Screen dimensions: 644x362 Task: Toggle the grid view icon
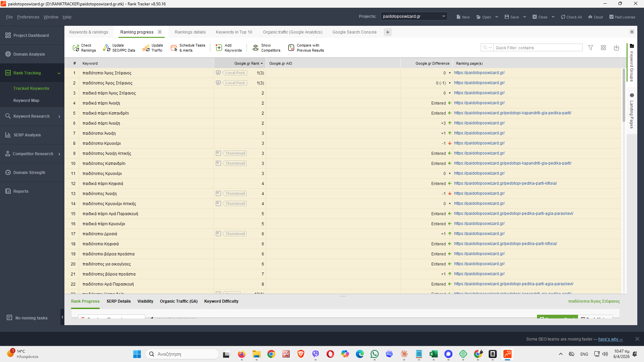coord(603,48)
